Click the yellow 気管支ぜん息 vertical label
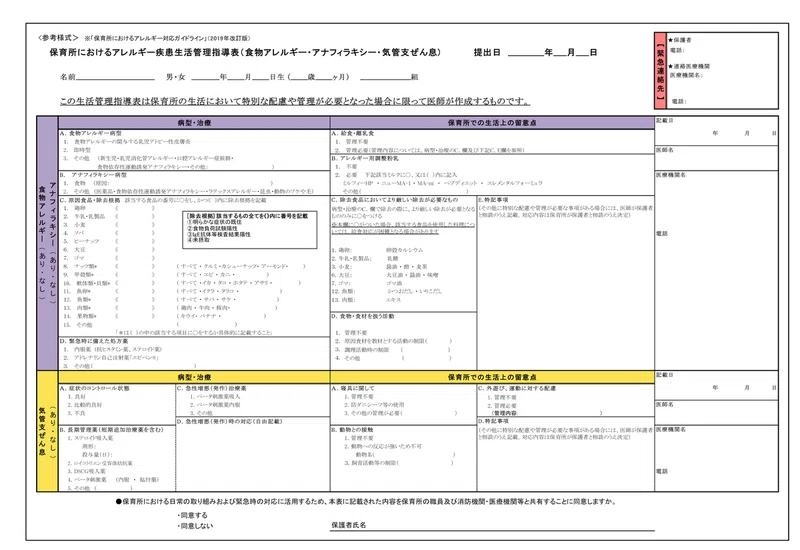This screenshot has width=800, height=550. point(42,431)
